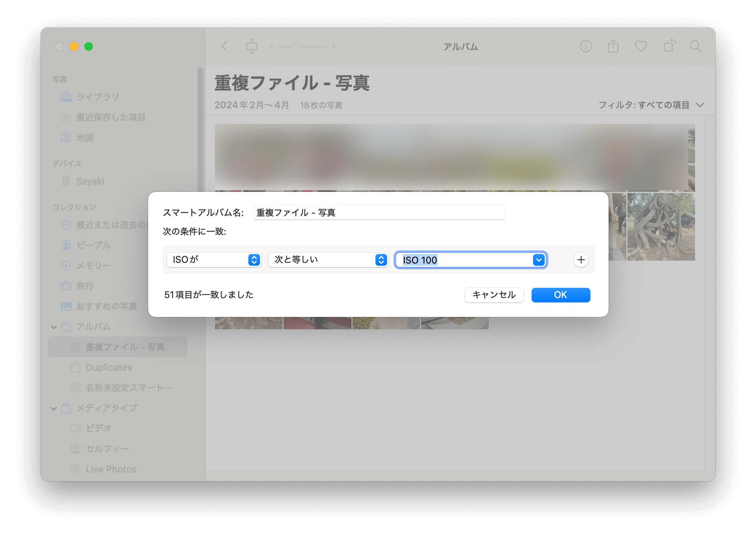
Task: Click the tree roots photo thumbnail
Action: pyautogui.click(x=661, y=226)
